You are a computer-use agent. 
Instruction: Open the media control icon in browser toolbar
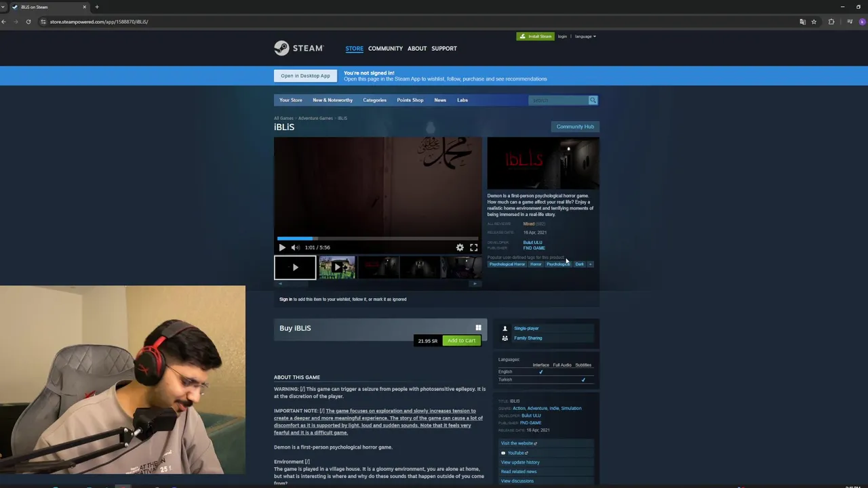(850, 22)
